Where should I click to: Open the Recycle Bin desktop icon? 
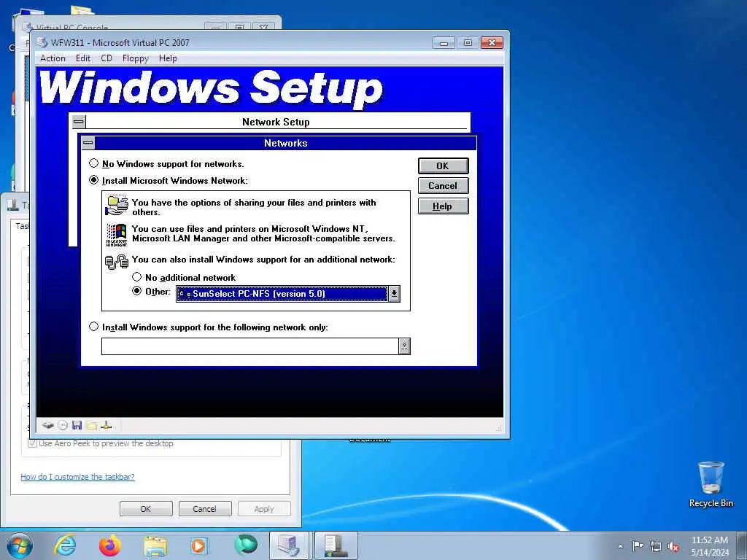pyautogui.click(x=711, y=484)
